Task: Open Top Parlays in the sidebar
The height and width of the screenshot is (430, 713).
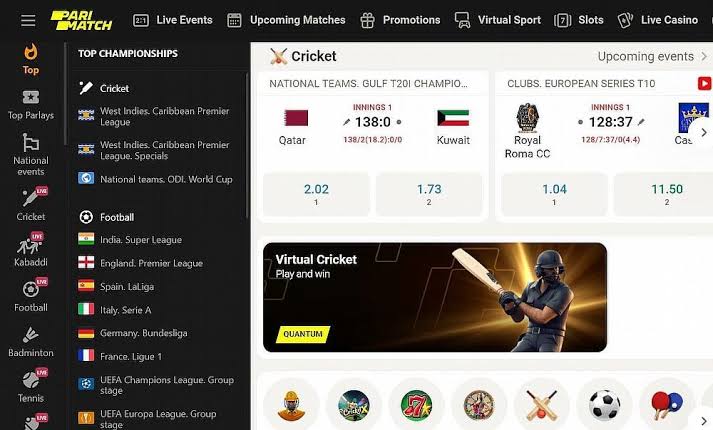Action: (x=30, y=105)
